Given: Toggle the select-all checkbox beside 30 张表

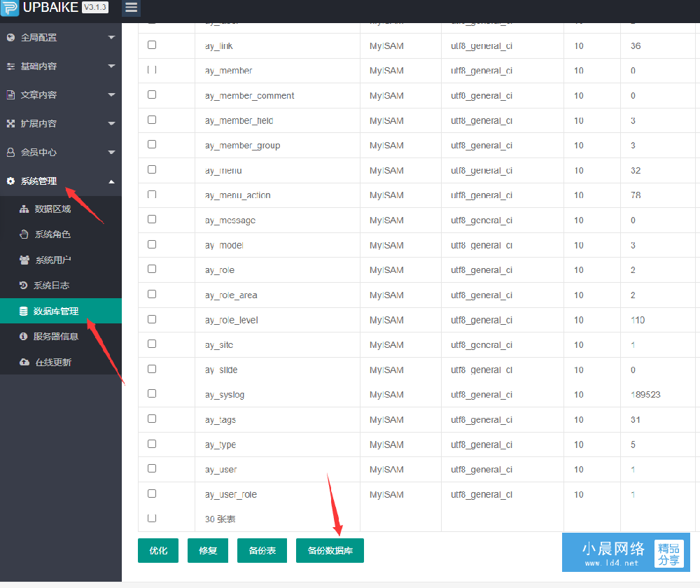Looking at the screenshot, I should (x=152, y=519).
